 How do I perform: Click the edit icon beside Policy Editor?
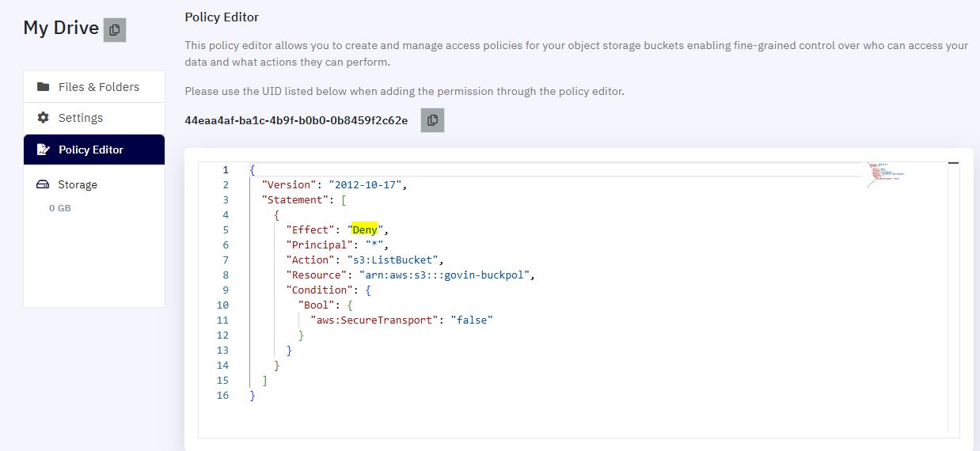point(44,150)
